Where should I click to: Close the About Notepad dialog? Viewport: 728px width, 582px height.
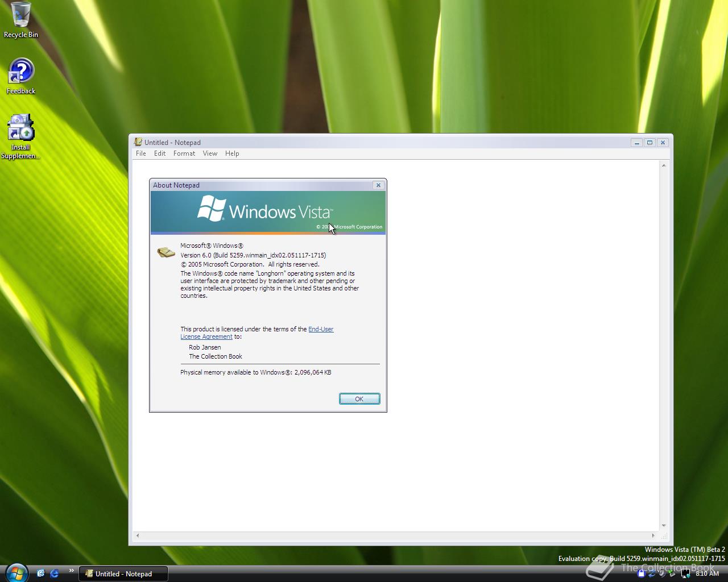(378, 185)
